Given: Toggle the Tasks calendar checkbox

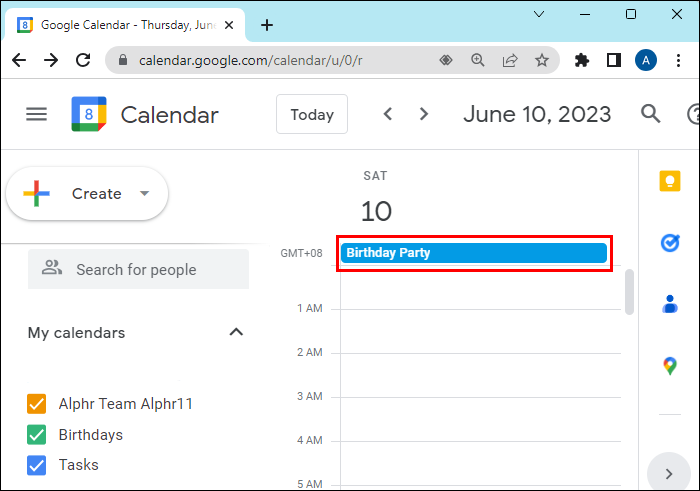Looking at the screenshot, I should [x=37, y=465].
